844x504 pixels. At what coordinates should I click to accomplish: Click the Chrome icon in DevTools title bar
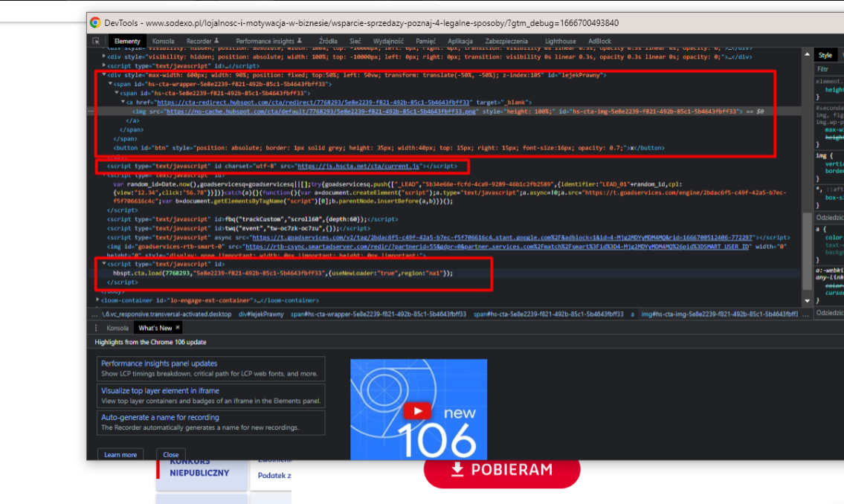pos(95,22)
